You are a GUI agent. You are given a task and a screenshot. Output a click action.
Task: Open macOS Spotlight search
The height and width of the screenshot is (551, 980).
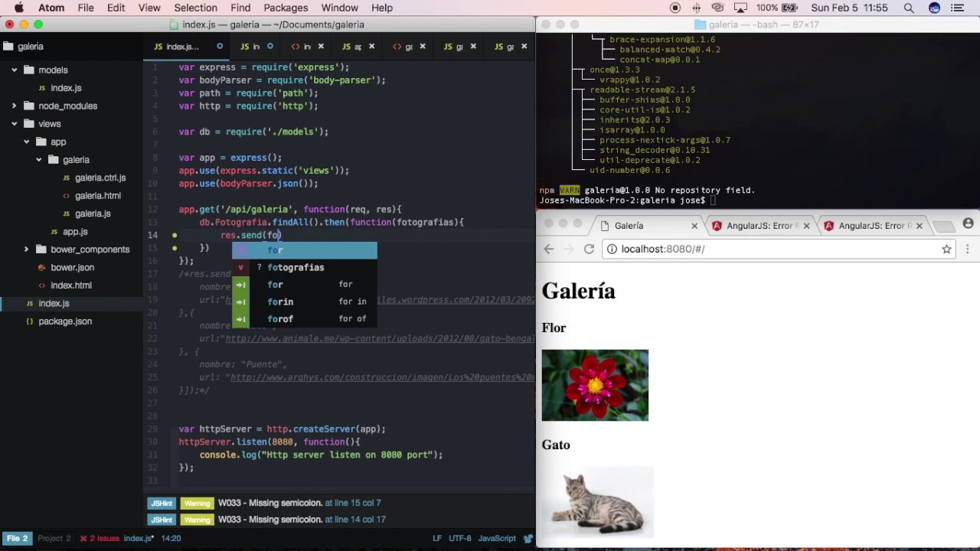[909, 8]
